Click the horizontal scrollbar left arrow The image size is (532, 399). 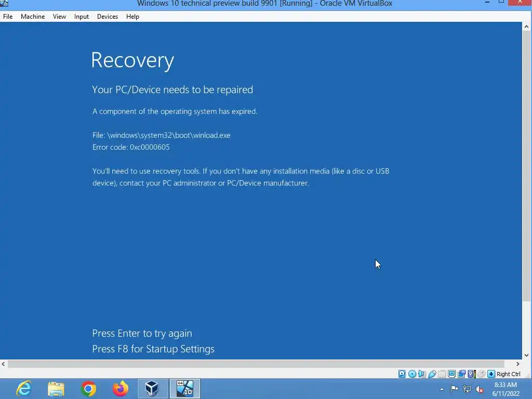[4, 364]
